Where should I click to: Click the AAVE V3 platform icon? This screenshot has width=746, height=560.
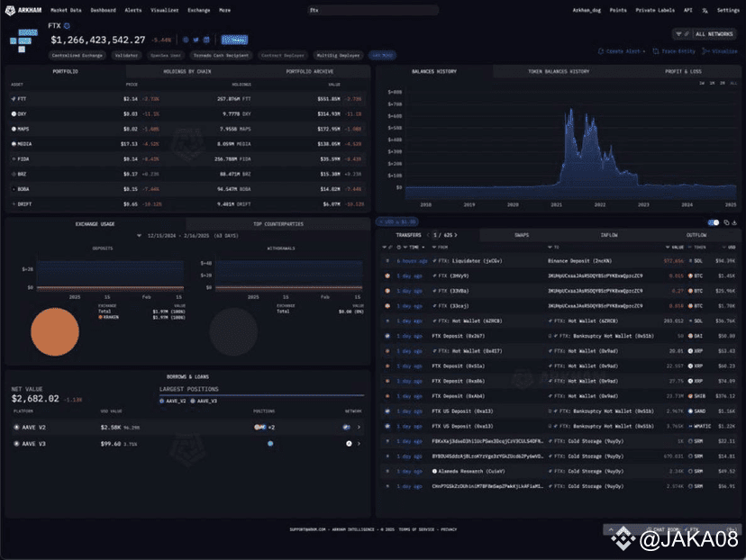(x=16, y=444)
